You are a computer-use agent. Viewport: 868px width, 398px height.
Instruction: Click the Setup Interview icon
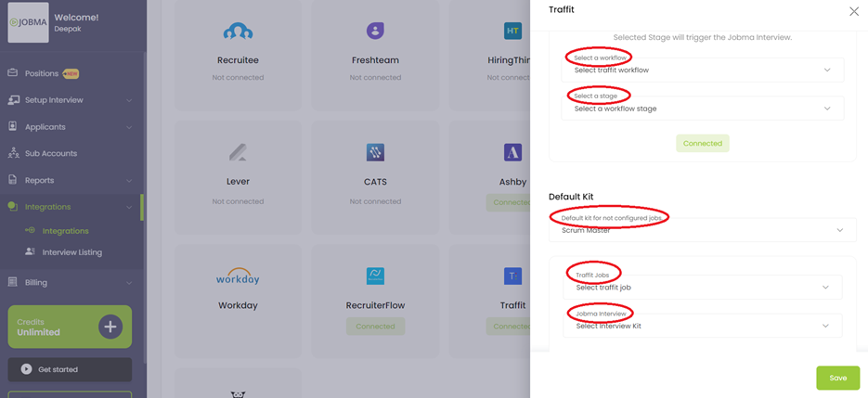[x=13, y=100]
